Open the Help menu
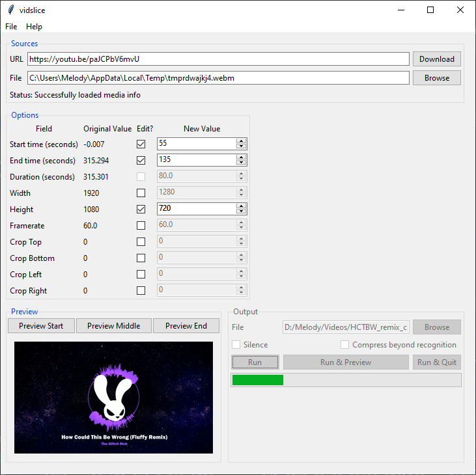Viewport: 476px width, 475px height. [x=34, y=27]
